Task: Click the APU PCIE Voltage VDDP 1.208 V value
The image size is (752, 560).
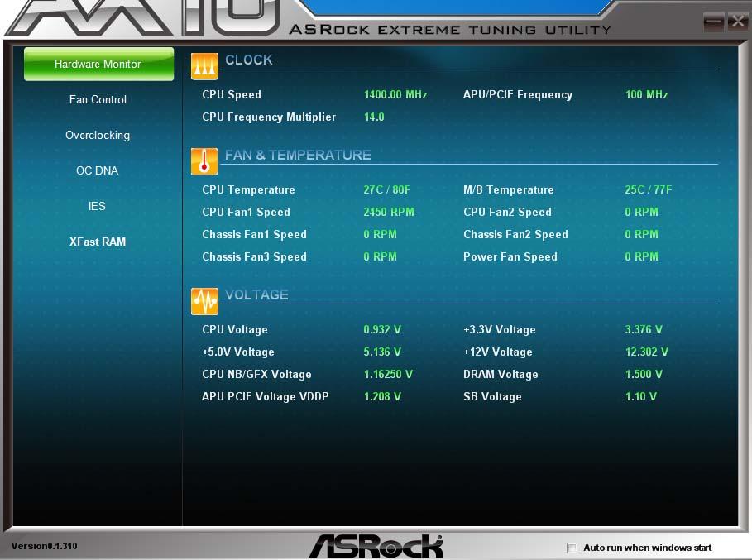Action: click(383, 396)
